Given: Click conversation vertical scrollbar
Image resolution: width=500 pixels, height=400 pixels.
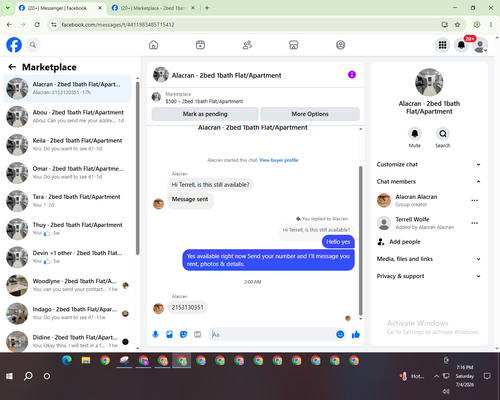Looking at the screenshot, I should [x=360, y=241].
